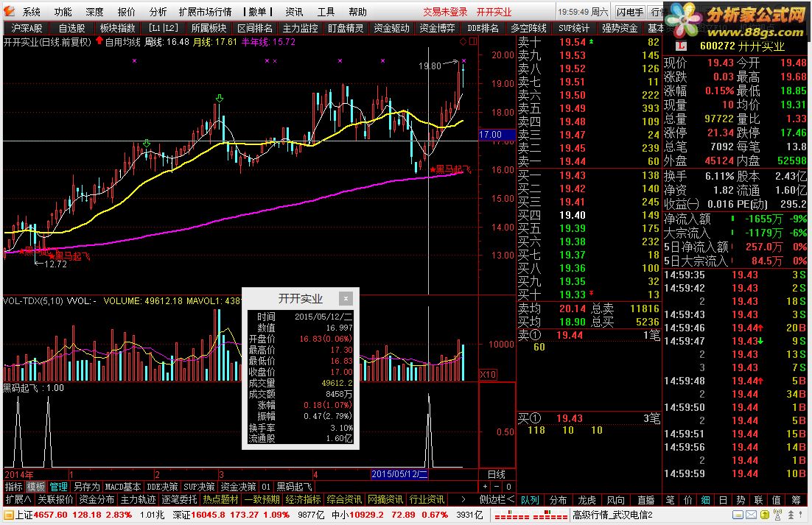
Task: Select the 细 detail view tab
Action: (x=705, y=500)
